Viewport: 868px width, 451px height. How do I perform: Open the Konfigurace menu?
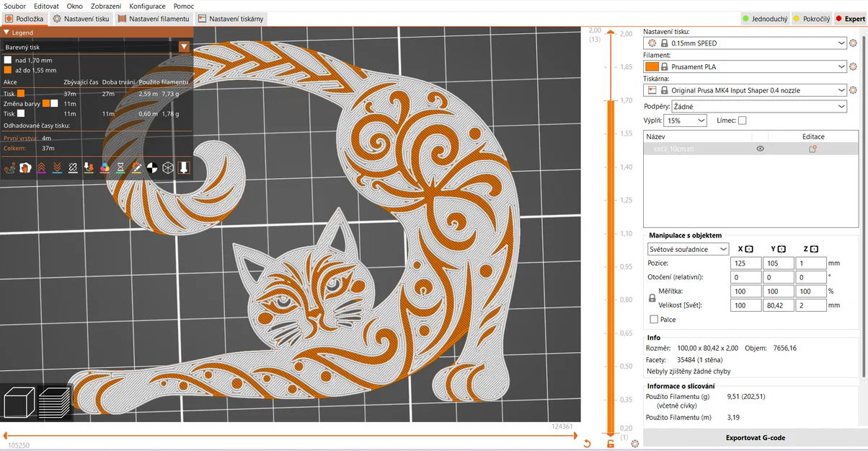(x=147, y=6)
